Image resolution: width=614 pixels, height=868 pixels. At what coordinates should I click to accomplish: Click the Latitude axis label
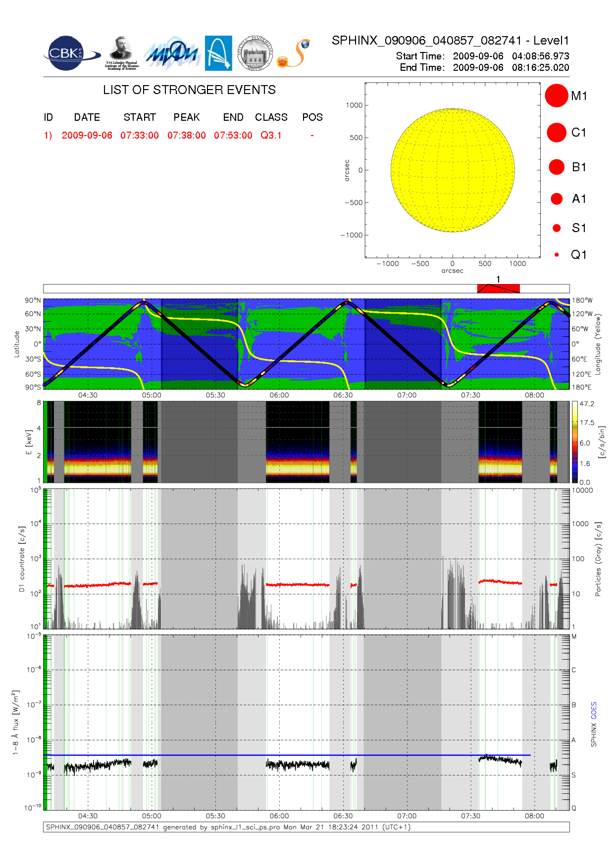point(16,344)
